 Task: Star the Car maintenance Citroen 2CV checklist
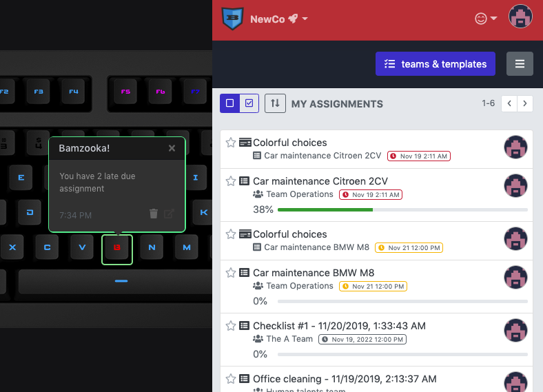pos(231,181)
